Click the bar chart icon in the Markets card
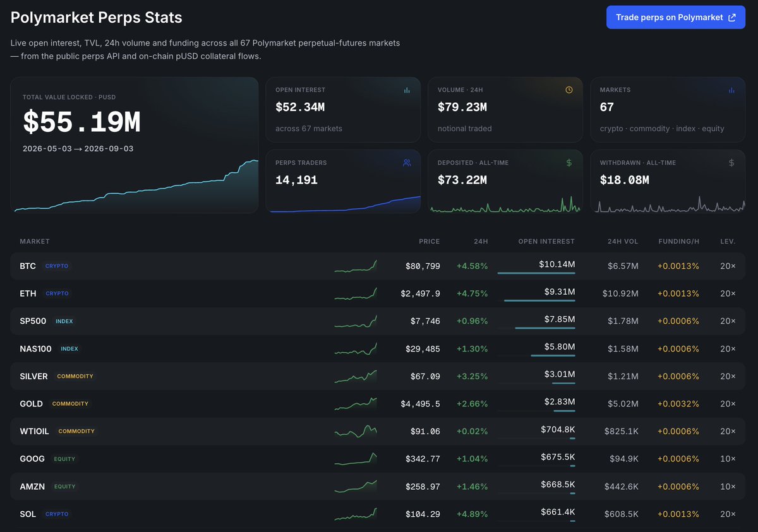 click(x=731, y=90)
